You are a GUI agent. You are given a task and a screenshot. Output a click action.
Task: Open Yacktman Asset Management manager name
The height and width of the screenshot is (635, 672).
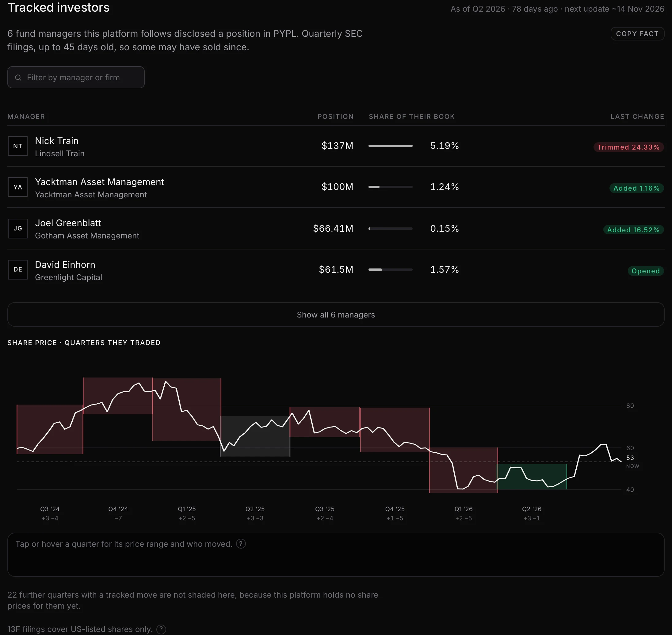pyautogui.click(x=99, y=182)
